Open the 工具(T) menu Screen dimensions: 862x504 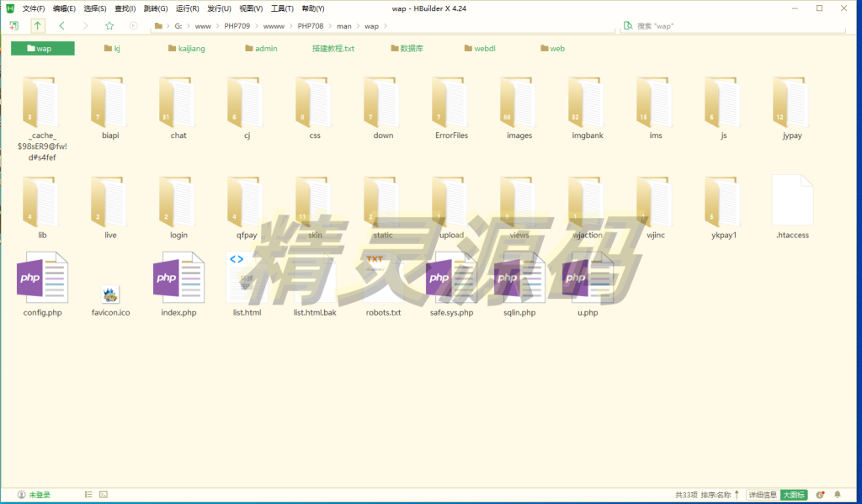pyautogui.click(x=282, y=8)
